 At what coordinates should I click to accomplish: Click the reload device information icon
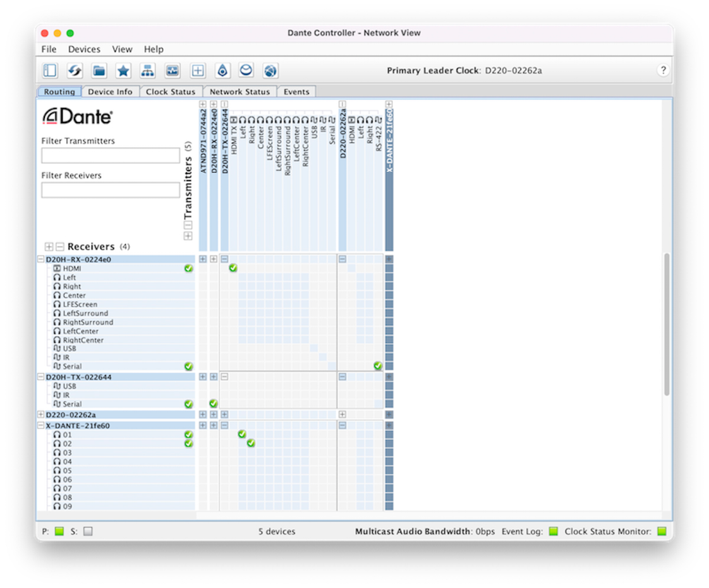75,71
